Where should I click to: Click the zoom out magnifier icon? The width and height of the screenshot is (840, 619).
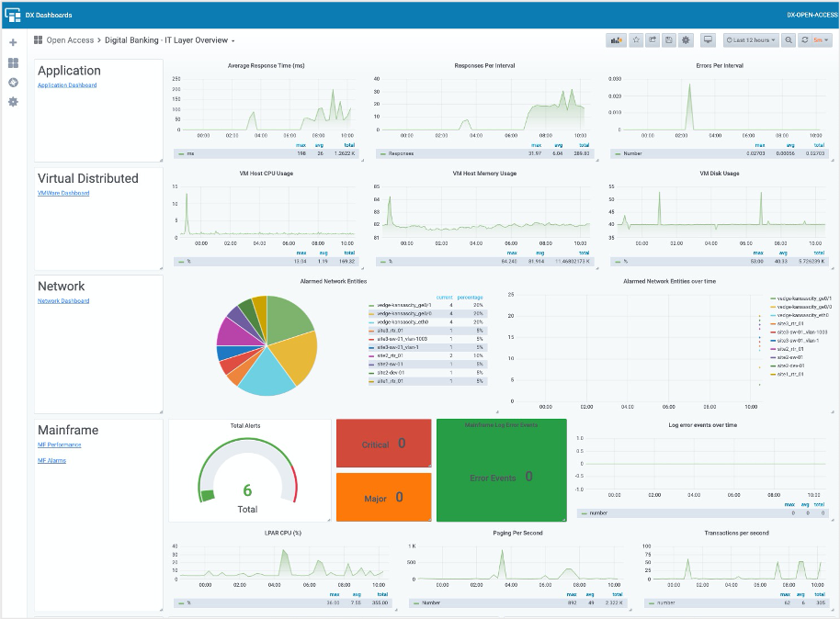click(789, 40)
